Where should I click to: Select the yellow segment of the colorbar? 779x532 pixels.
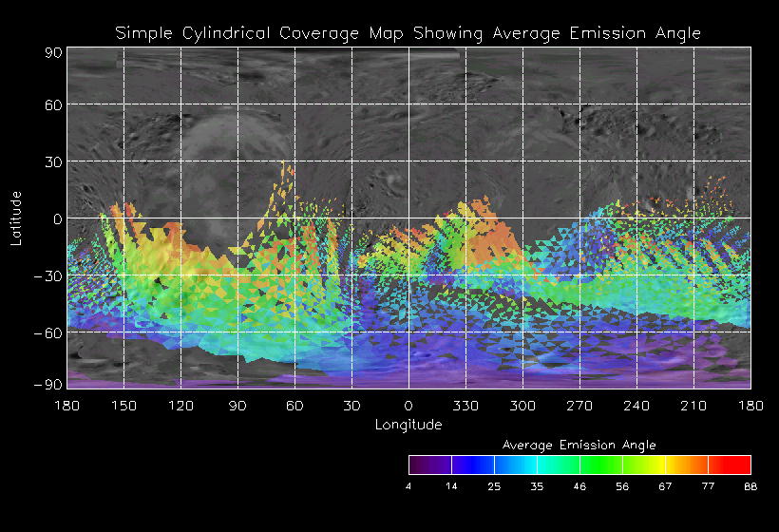[x=644, y=465]
